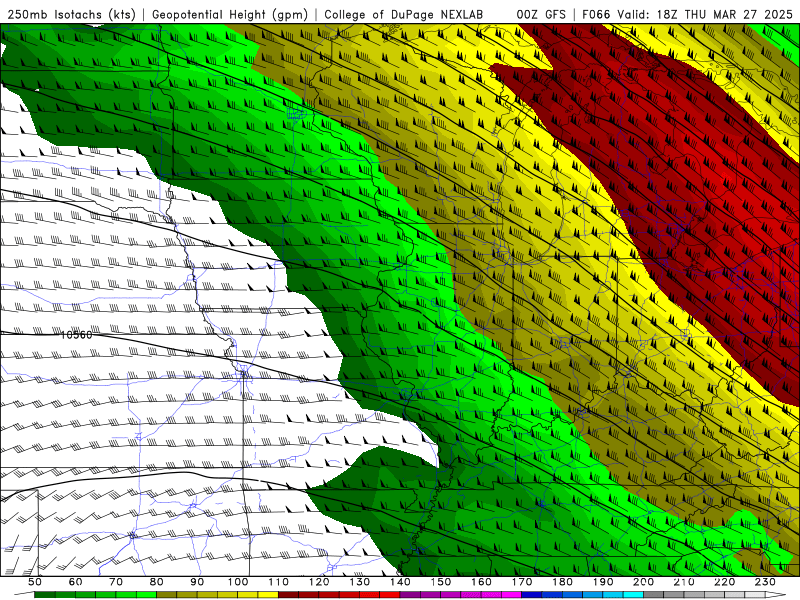This screenshot has width=800, height=600.
Task: Click the legend value "170"
Action: click(x=521, y=582)
